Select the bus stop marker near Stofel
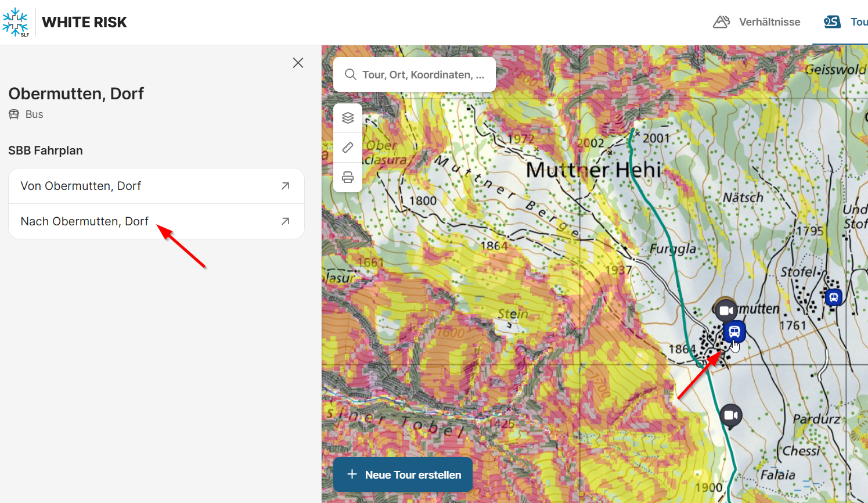 point(833,297)
